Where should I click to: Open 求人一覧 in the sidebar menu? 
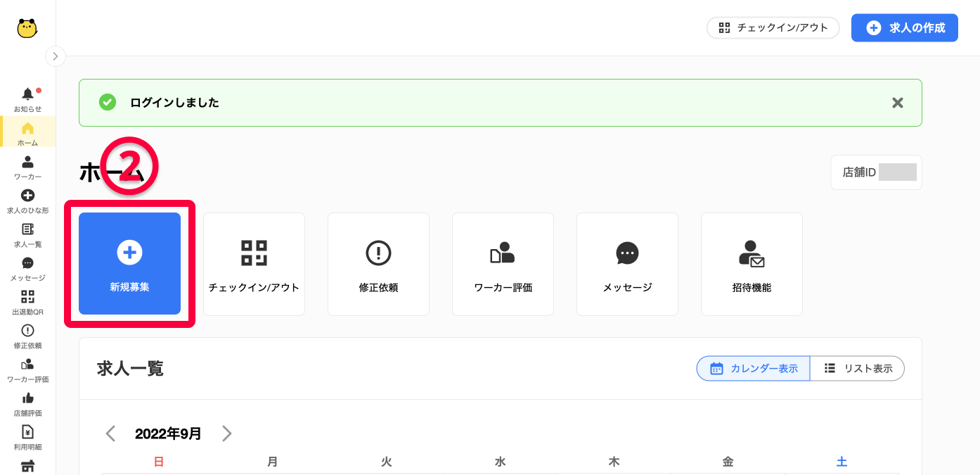click(27, 235)
